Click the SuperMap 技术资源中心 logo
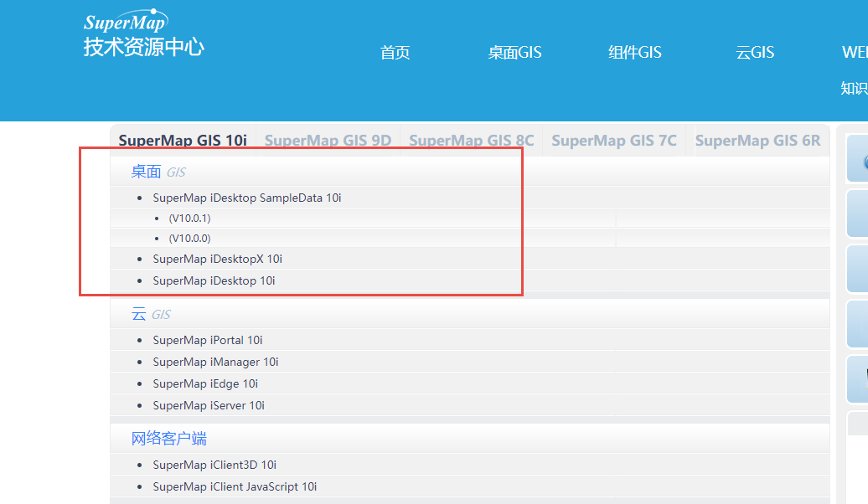 144,33
